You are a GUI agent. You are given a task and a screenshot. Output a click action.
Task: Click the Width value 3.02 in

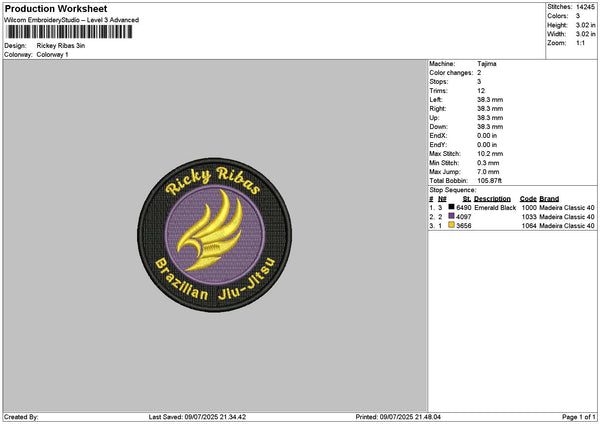(x=585, y=34)
